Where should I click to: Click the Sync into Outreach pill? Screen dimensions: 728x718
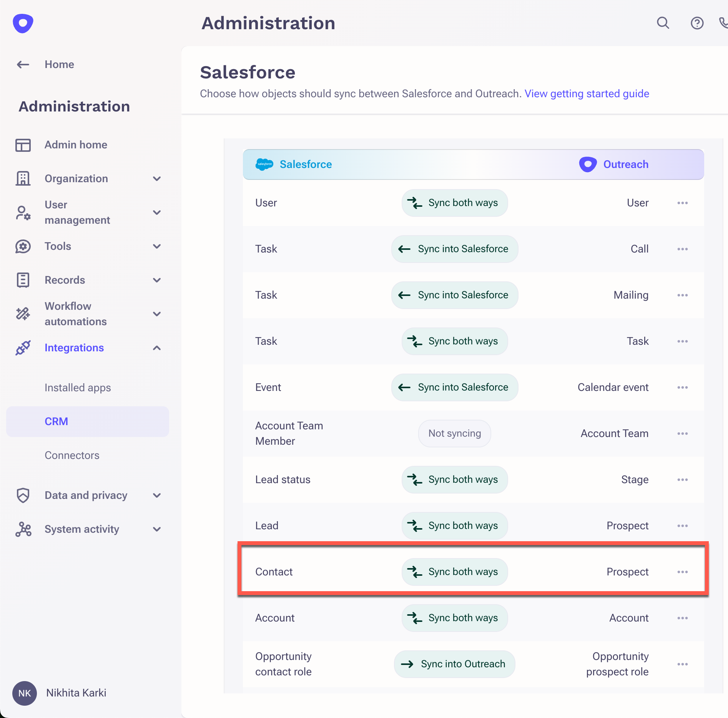pyautogui.click(x=454, y=664)
